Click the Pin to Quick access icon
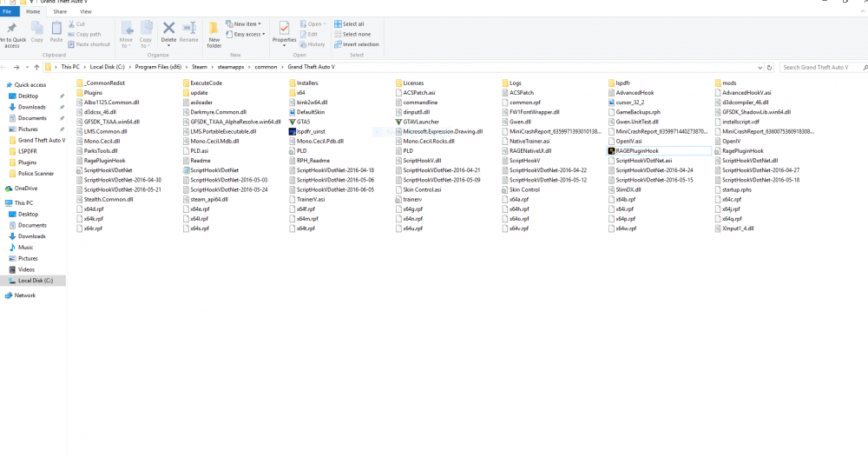 click(11, 29)
